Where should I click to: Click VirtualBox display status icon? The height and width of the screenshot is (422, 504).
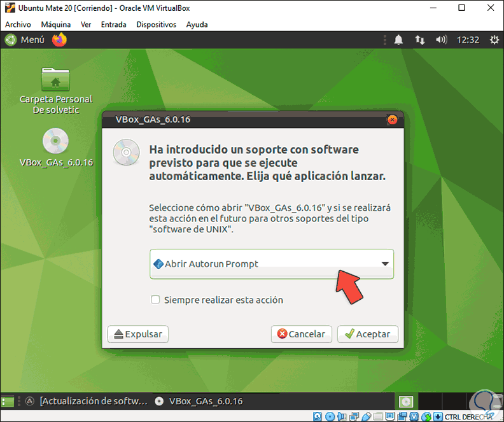tap(390, 416)
